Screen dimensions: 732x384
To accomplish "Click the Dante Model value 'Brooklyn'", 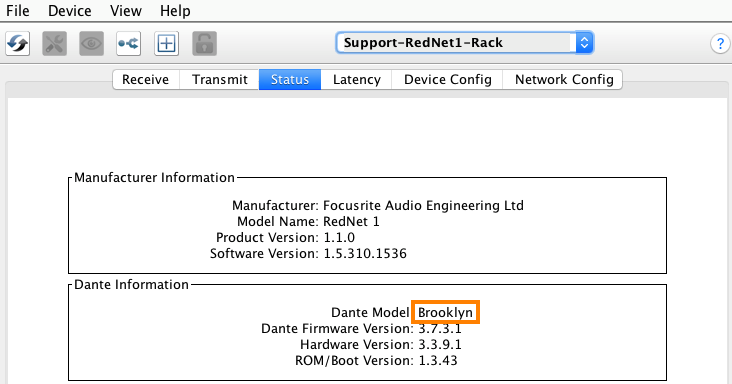I will click(x=445, y=313).
